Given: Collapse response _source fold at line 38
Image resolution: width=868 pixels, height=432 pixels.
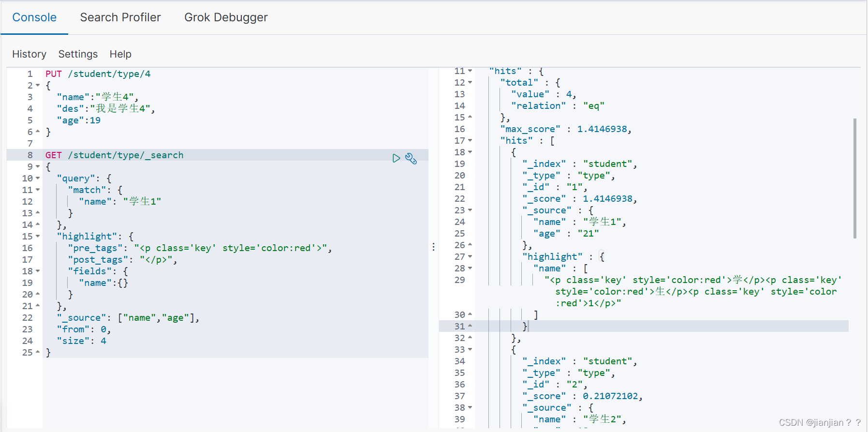Looking at the screenshot, I should point(470,408).
